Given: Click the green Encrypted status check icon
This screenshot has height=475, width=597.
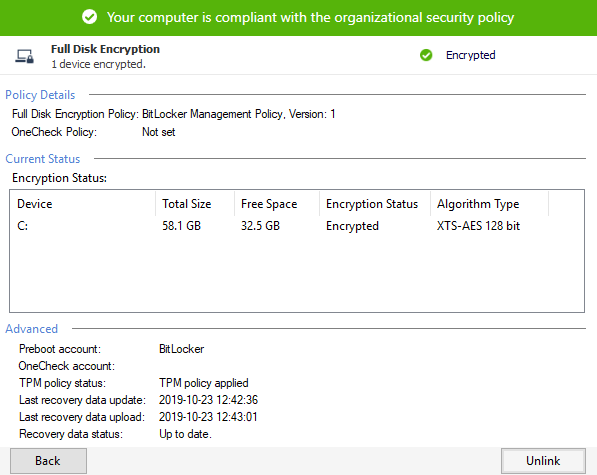Looking at the screenshot, I should [x=426, y=55].
